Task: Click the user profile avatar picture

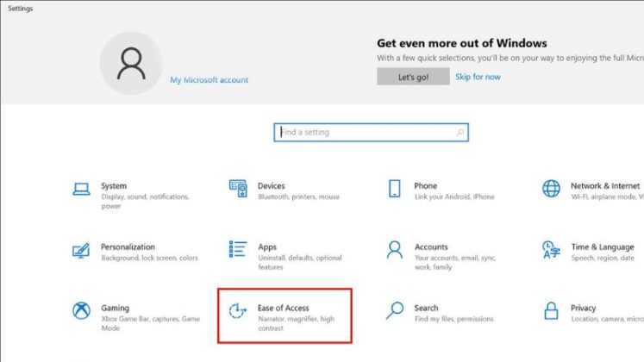Action: click(x=132, y=64)
